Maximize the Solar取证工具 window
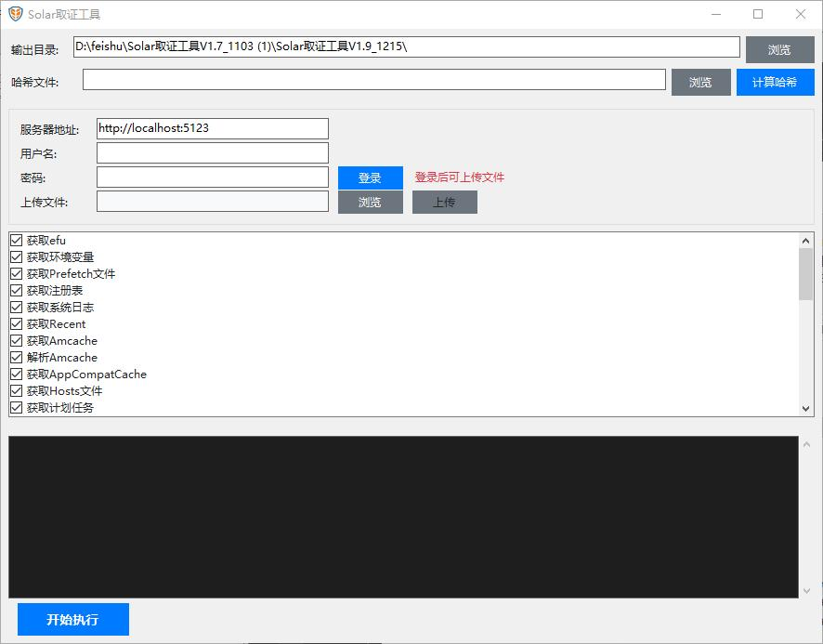Screen dimensions: 823x644 [758, 14]
